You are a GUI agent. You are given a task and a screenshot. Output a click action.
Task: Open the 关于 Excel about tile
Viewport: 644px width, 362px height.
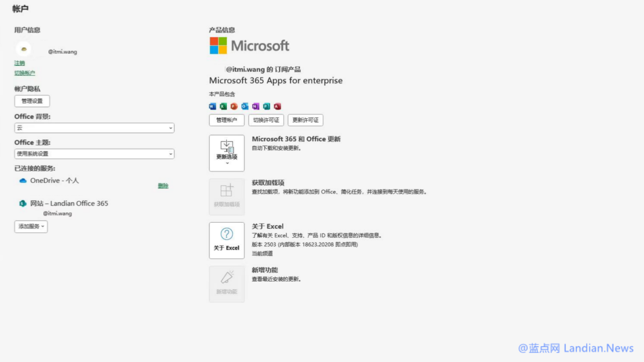[227, 241]
